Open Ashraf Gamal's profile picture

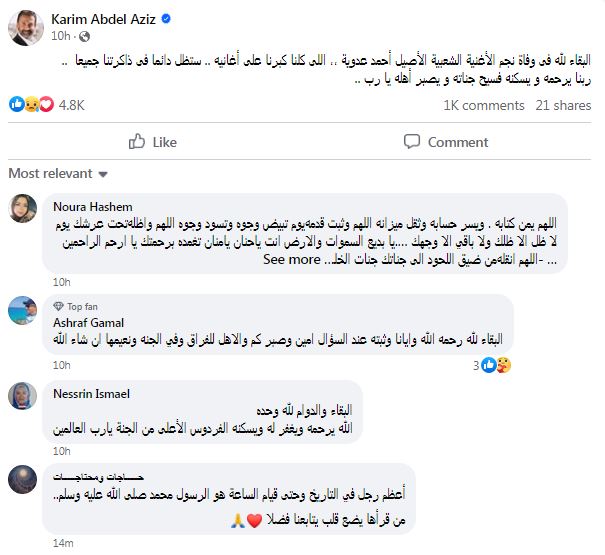tap(23, 313)
